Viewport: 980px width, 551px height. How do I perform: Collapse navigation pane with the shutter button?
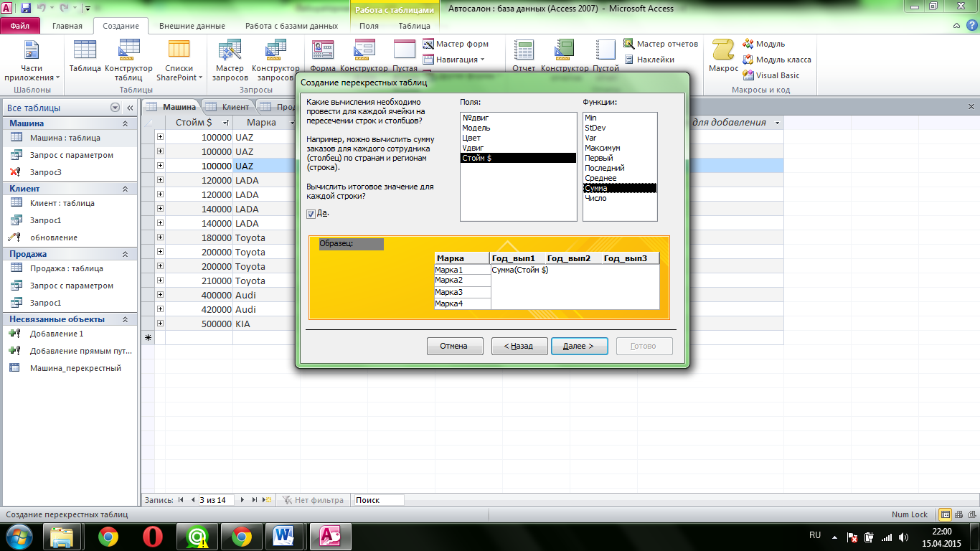130,108
